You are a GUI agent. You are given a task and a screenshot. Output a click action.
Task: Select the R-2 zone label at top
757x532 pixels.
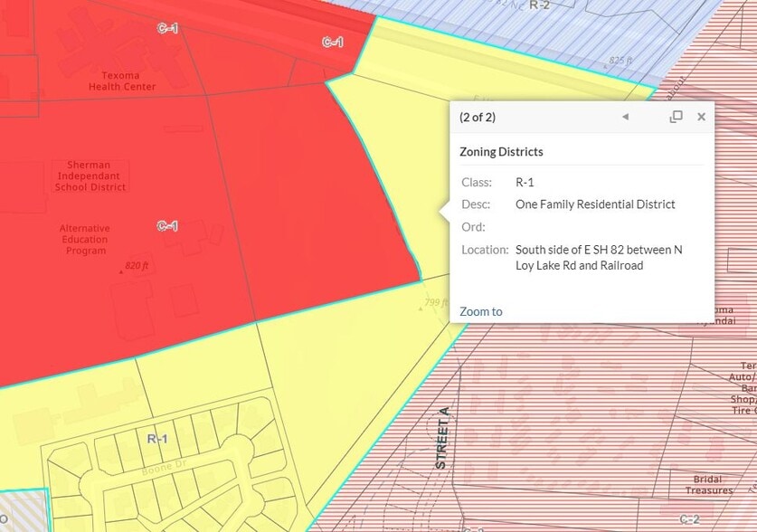[539, 5]
